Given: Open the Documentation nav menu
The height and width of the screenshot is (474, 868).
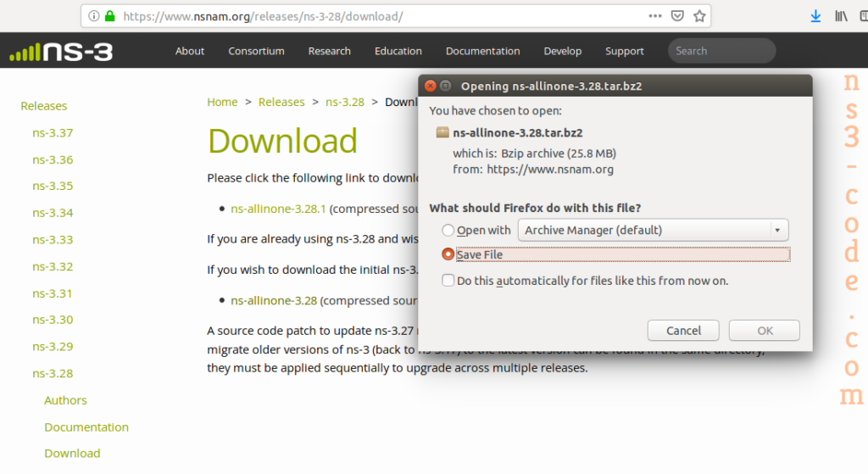Looking at the screenshot, I should (x=482, y=51).
